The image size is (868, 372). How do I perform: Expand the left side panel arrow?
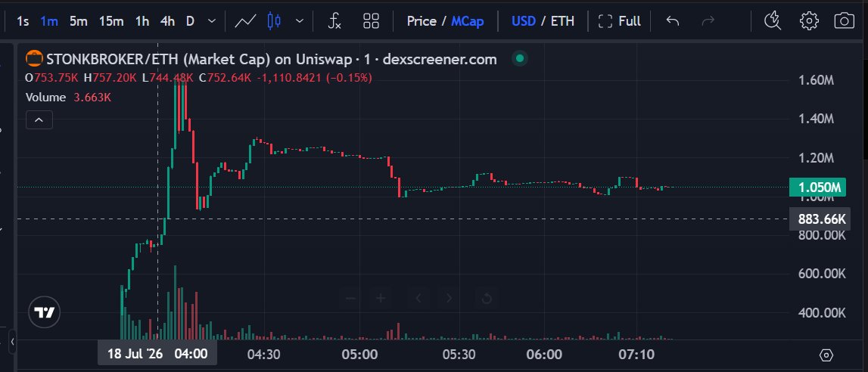[x=12, y=343]
